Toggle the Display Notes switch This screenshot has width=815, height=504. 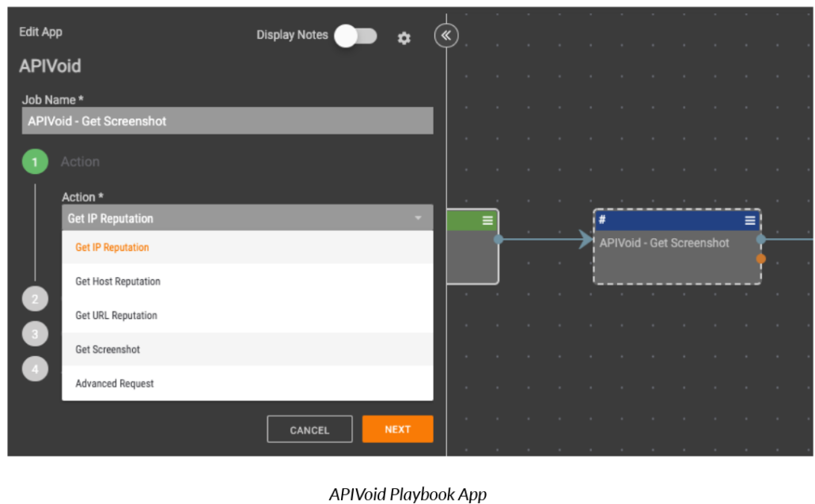point(355,36)
